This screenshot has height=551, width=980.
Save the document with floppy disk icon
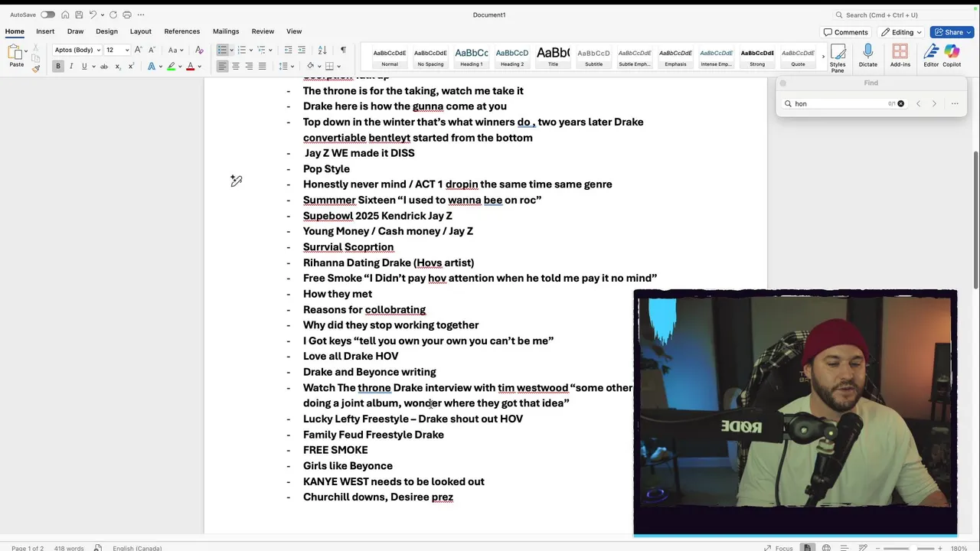pyautogui.click(x=79, y=15)
